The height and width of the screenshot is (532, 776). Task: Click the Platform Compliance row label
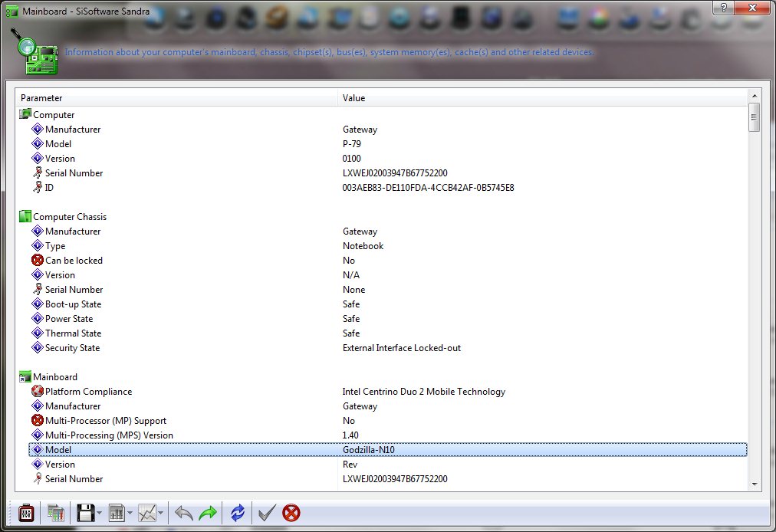(89, 392)
